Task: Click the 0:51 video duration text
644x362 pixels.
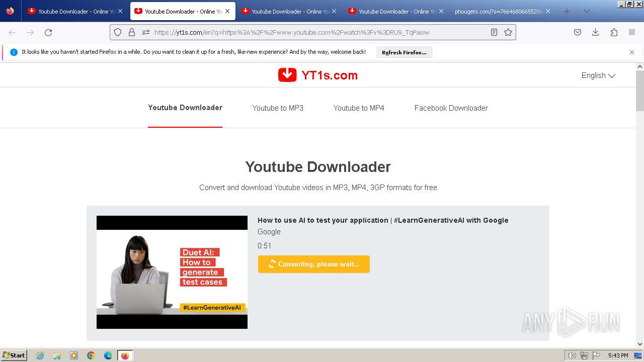Action: tap(265, 246)
